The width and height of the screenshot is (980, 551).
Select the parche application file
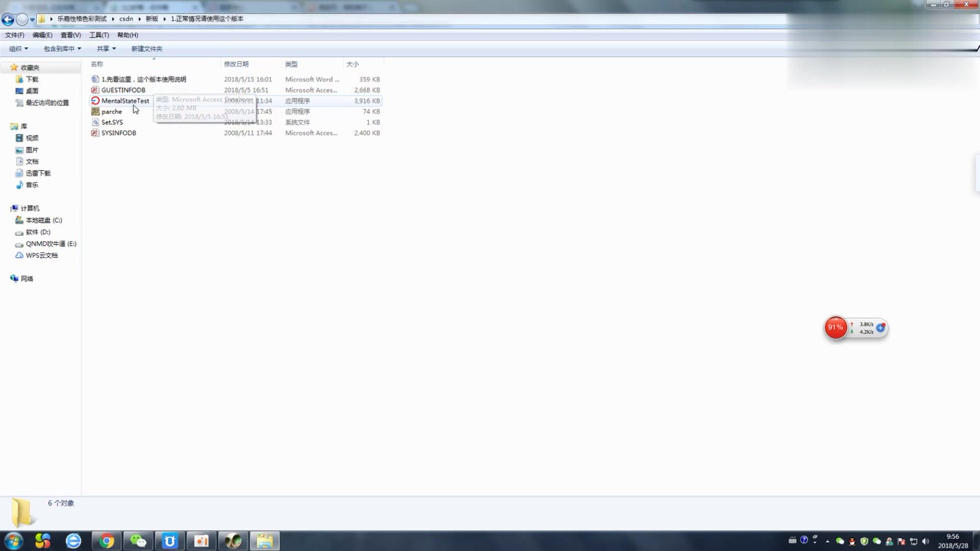(111, 111)
